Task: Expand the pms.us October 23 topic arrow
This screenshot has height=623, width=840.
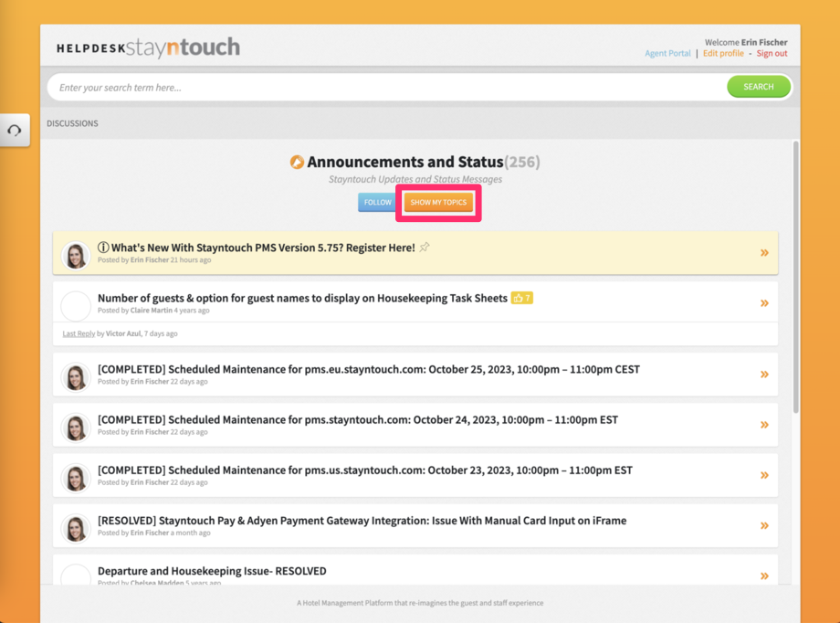Action: [x=764, y=475]
